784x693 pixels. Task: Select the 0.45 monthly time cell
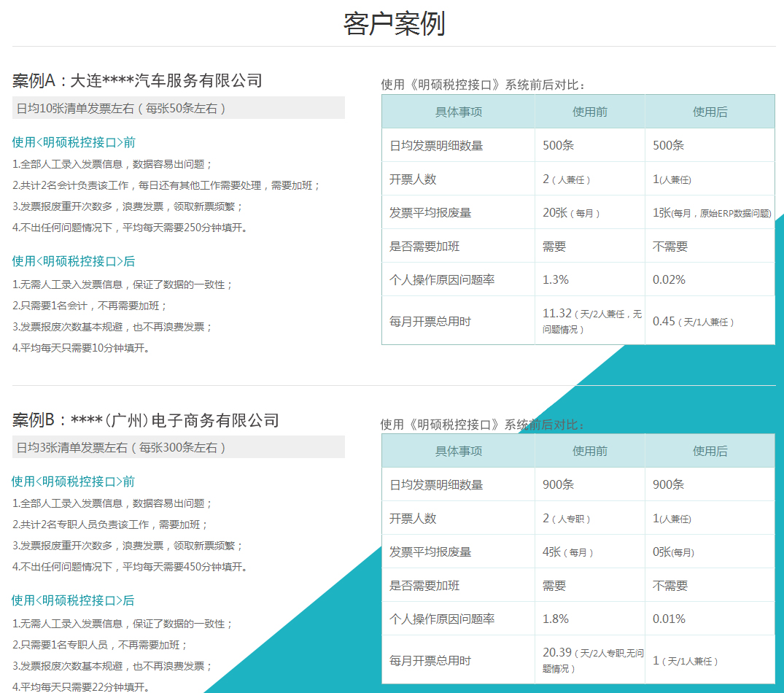click(693, 321)
